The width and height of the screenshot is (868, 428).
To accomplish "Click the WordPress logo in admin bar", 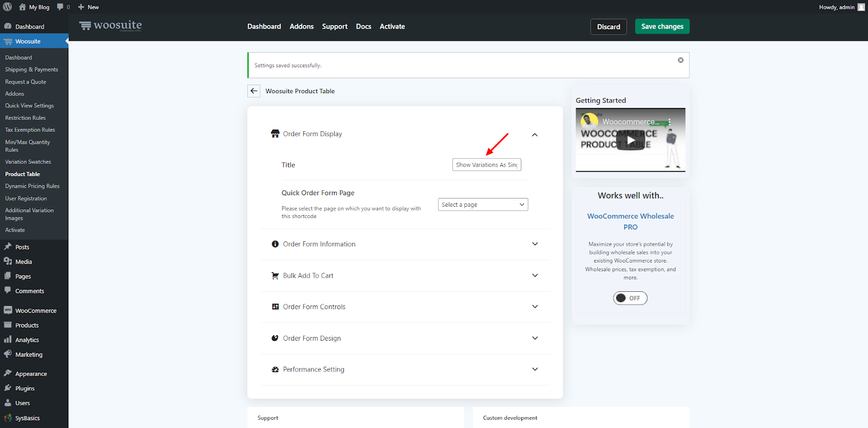I will coord(8,7).
